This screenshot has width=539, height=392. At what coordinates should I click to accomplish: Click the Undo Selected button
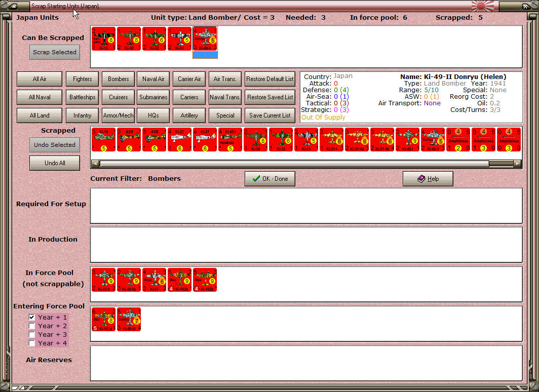pos(55,145)
